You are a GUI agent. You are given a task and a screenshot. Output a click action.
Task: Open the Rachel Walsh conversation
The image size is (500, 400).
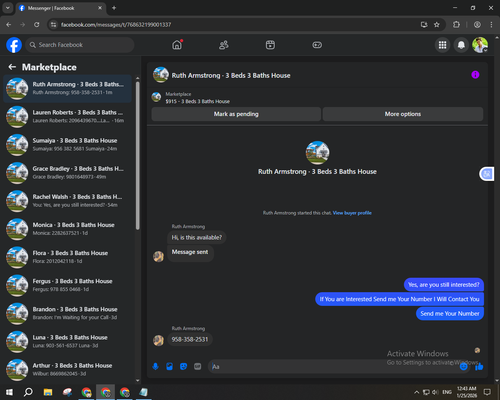[x=67, y=201]
